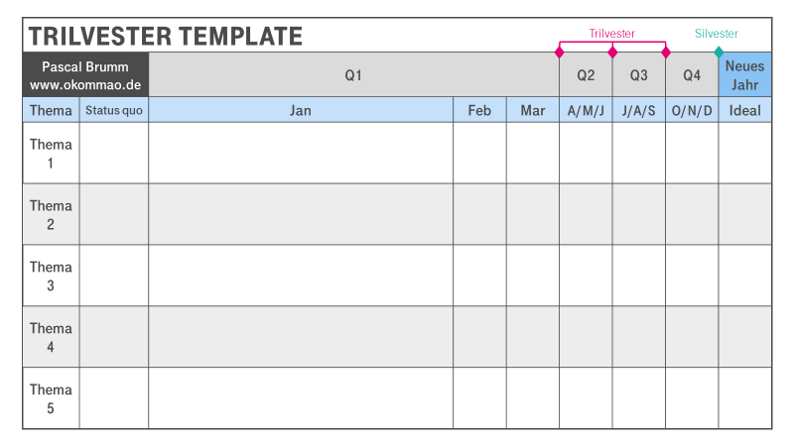Select the Thema 5 row label

pyautogui.click(x=51, y=399)
